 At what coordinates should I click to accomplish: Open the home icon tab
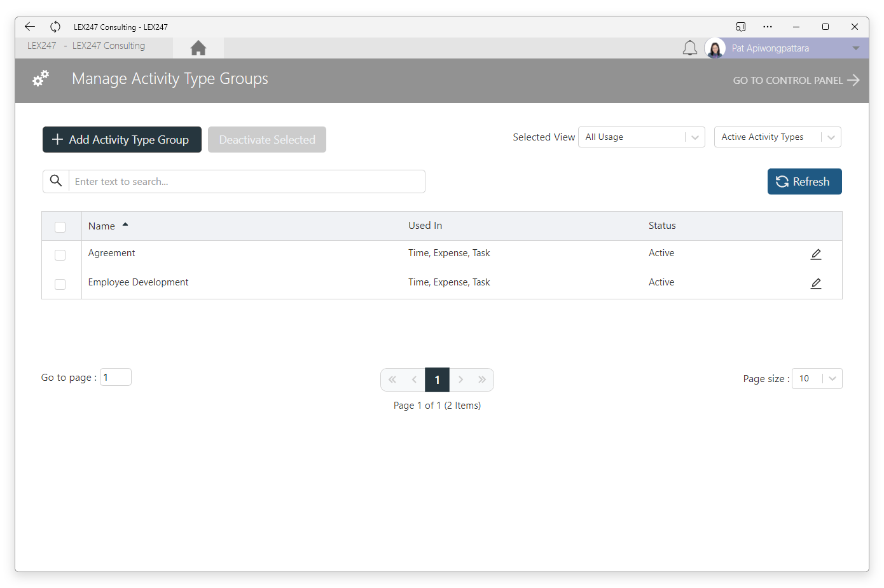(x=198, y=48)
